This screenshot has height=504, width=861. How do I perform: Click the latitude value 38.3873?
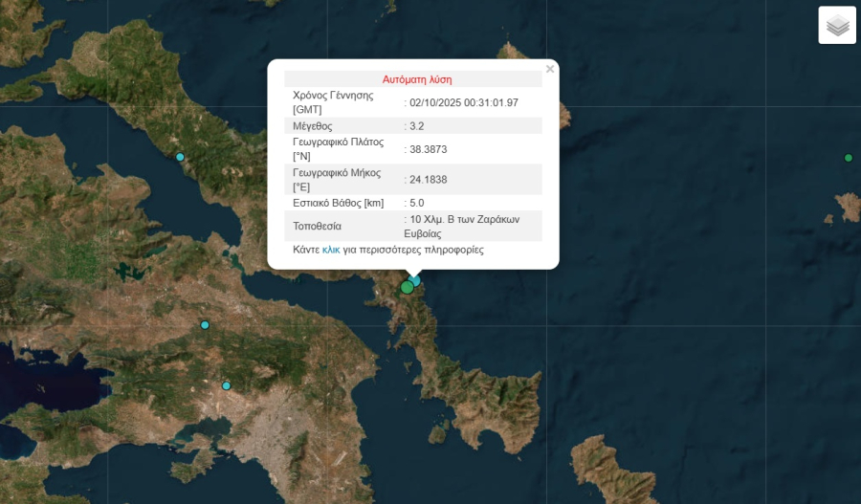[x=429, y=149]
